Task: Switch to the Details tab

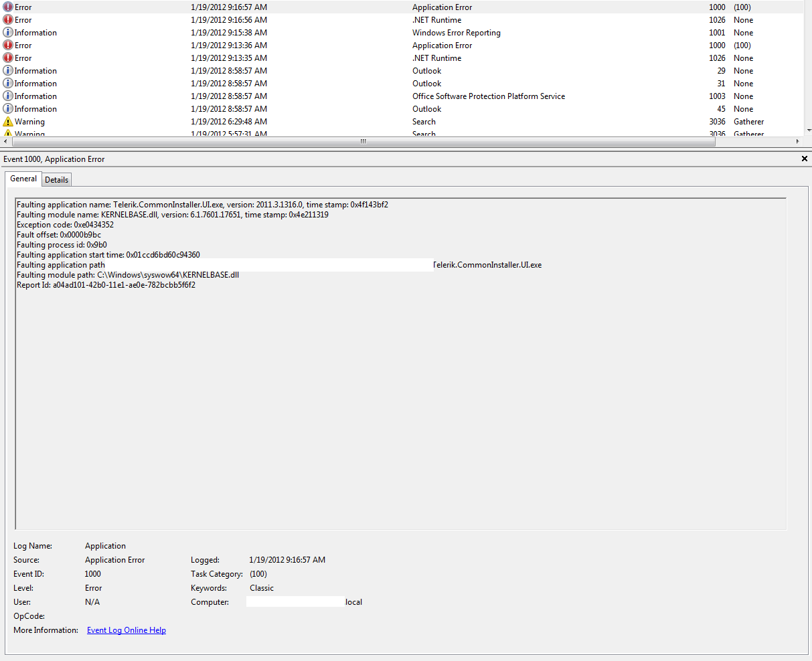Action: pos(57,179)
